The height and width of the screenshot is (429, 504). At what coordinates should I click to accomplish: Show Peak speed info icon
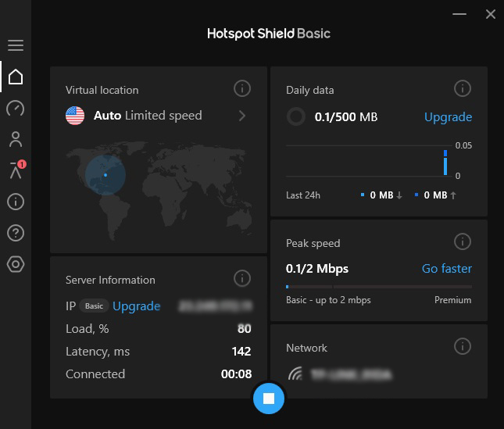coord(463,242)
